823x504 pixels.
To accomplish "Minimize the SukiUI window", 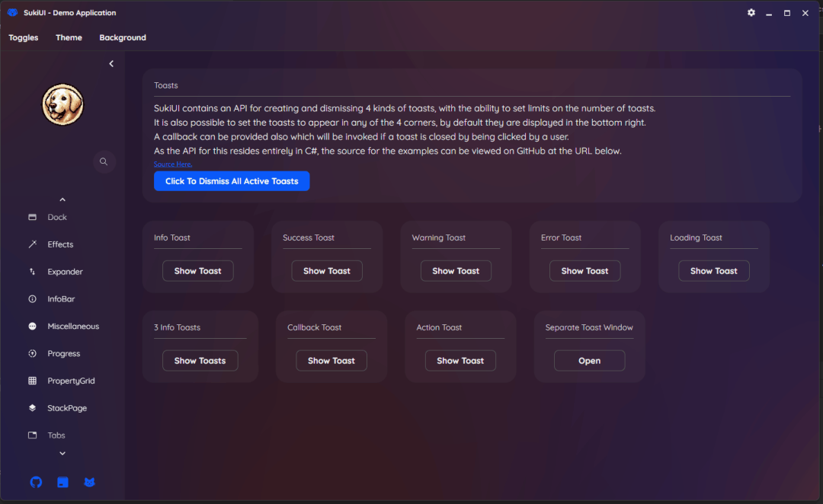I will (x=769, y=13).
